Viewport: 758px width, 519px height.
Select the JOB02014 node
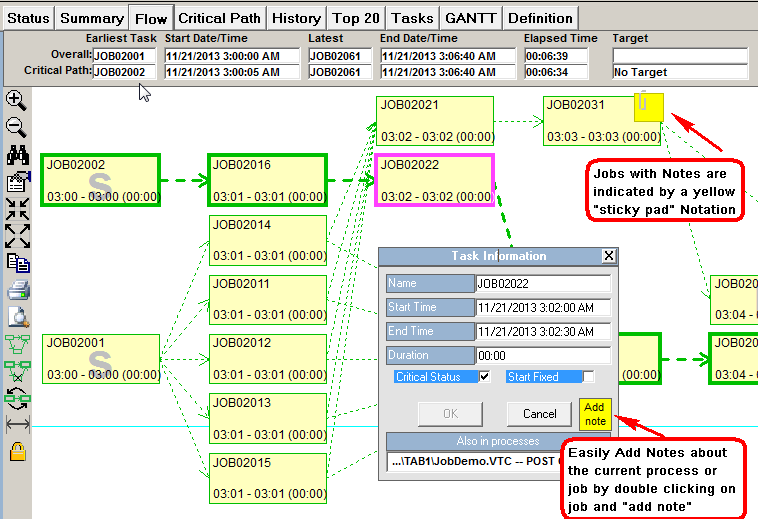coord(268,240)
